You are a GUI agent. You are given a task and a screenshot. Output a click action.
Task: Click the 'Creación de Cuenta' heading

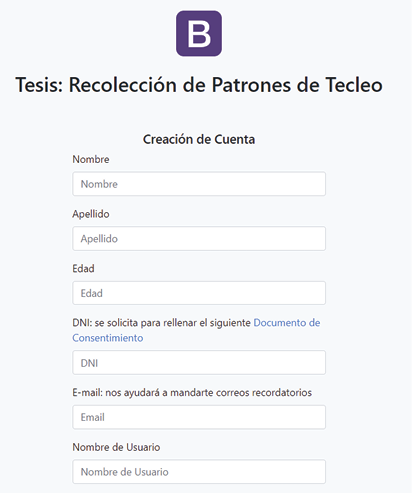pyautogui.click(x=199, y=139)
